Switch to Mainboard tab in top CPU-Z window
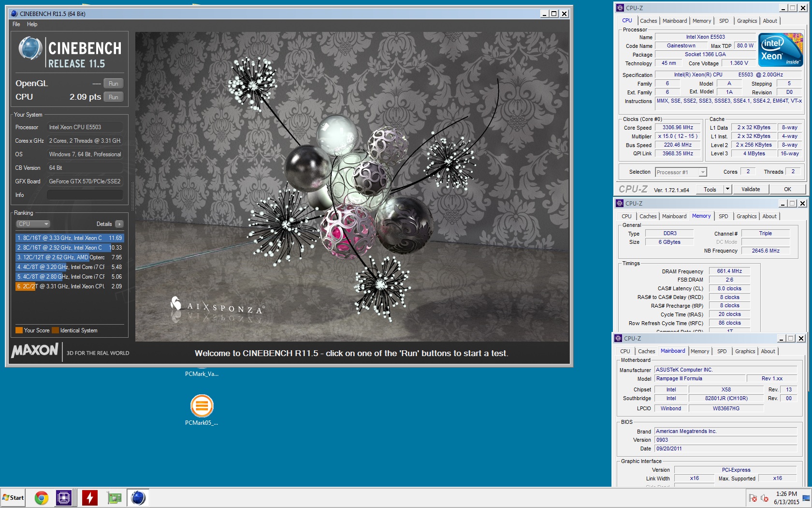 click(x=675, y=21)
